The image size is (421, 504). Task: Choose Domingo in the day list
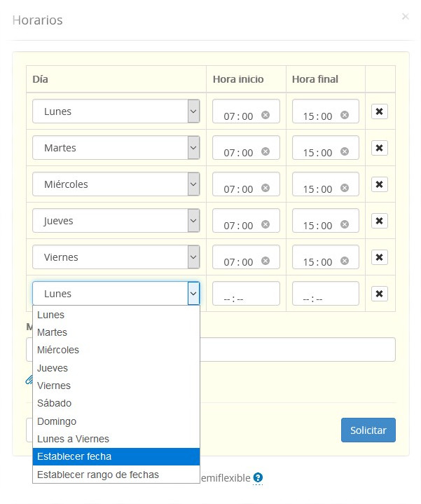[57, 421]
